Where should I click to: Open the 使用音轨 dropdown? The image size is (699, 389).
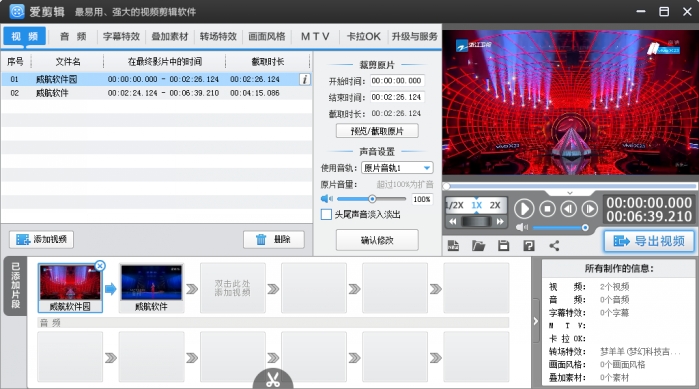[x=397, y=168]
